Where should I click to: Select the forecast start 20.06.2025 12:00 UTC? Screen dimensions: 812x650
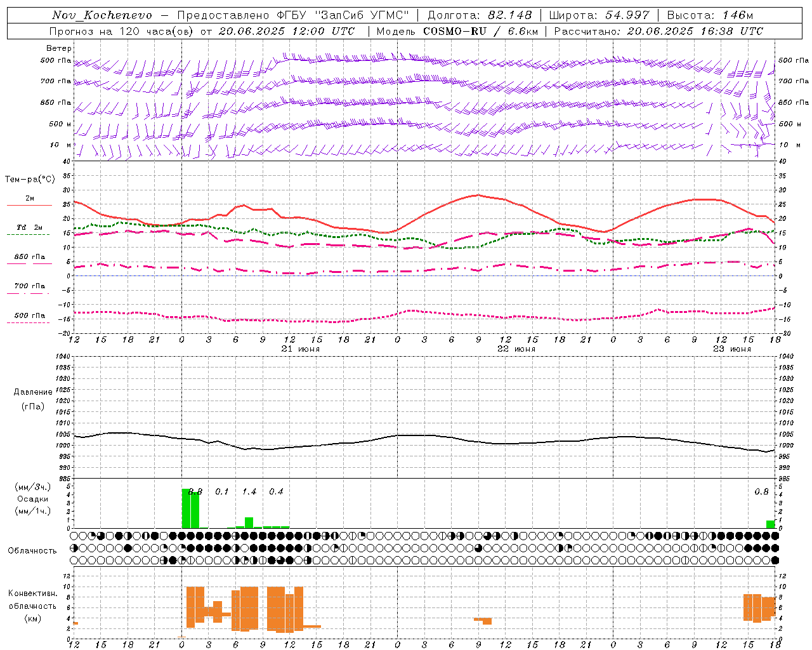(x=287, y=31)
